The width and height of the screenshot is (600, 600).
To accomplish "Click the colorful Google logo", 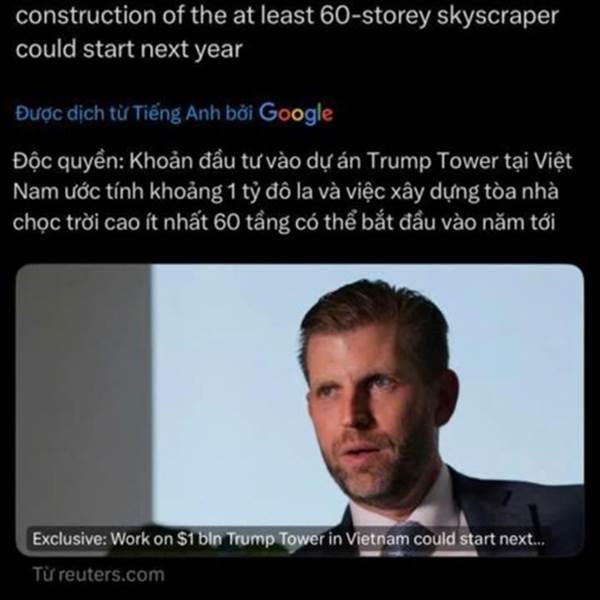I will pyautogui.click(x=295, y=113).
